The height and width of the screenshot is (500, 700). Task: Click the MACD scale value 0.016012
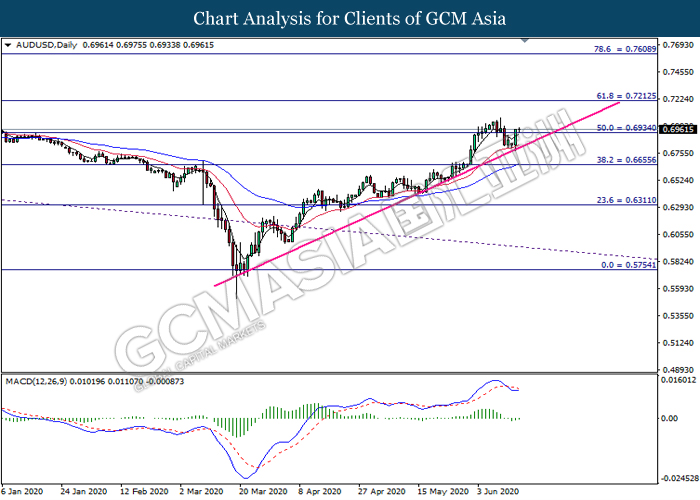point(678,380)
